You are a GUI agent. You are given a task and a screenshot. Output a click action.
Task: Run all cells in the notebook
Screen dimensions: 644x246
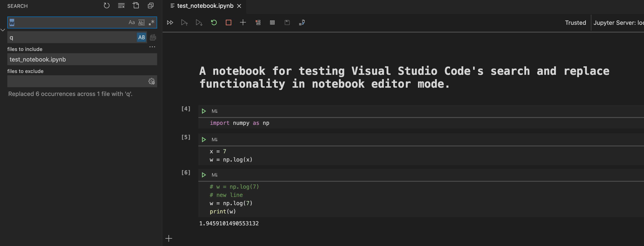(x=170, y=22)
